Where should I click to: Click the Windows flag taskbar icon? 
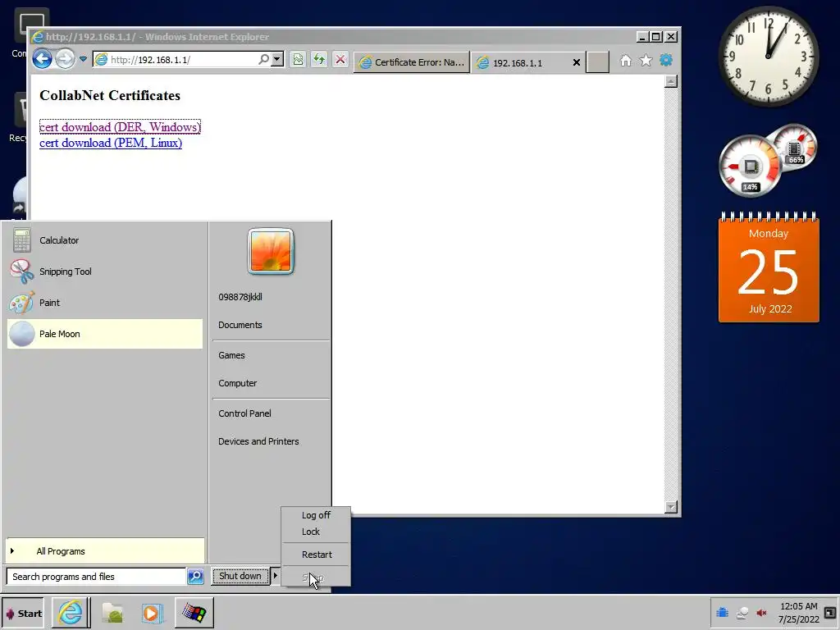pos(194,613)
